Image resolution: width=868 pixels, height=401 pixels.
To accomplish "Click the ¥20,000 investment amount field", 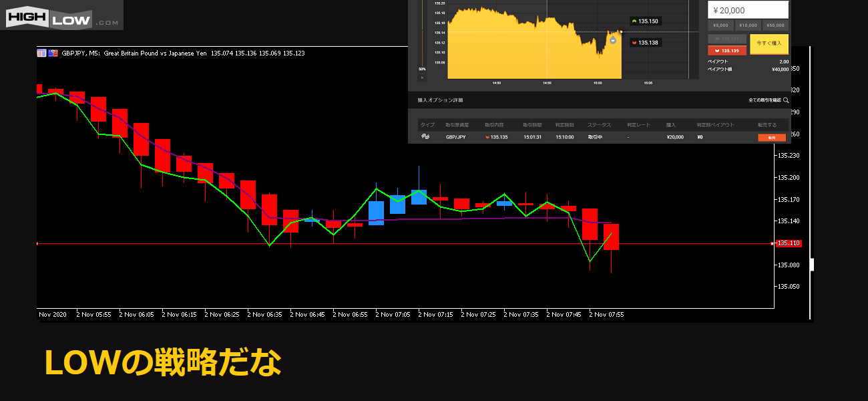I will coord(748,10).
